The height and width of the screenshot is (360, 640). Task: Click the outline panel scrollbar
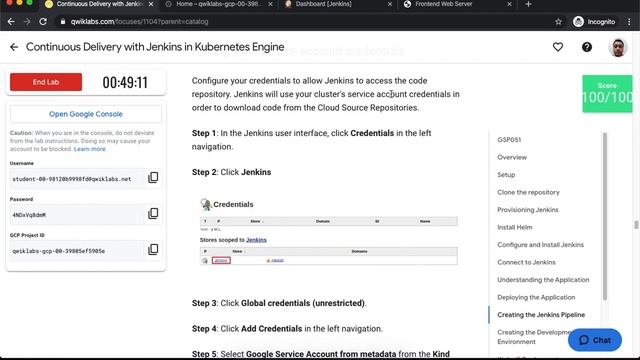[x=605, y=216]
